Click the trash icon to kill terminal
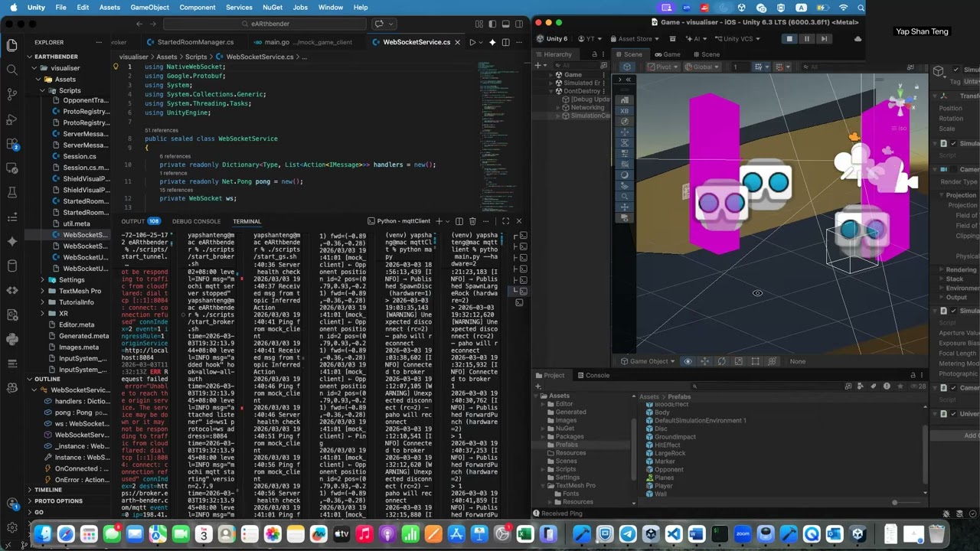 click(472, 221)
